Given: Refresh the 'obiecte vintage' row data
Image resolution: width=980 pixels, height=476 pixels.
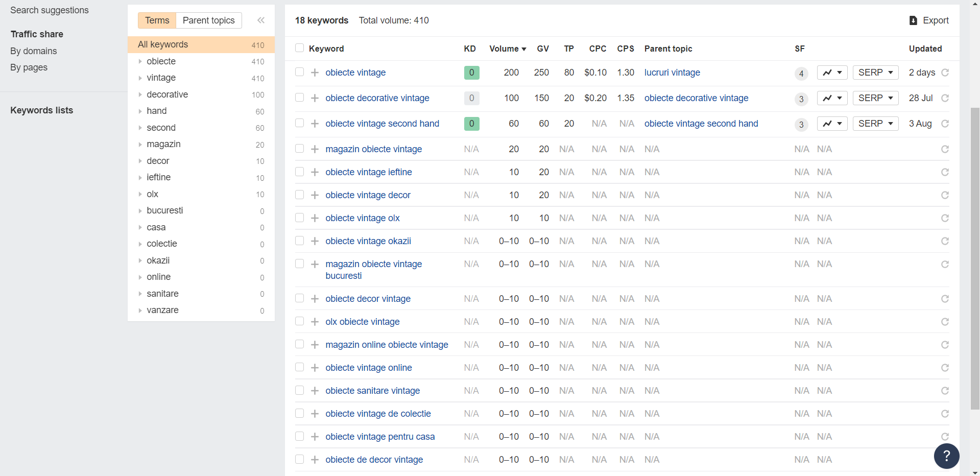Looking at the screenshot, I should tap(945, 73).
